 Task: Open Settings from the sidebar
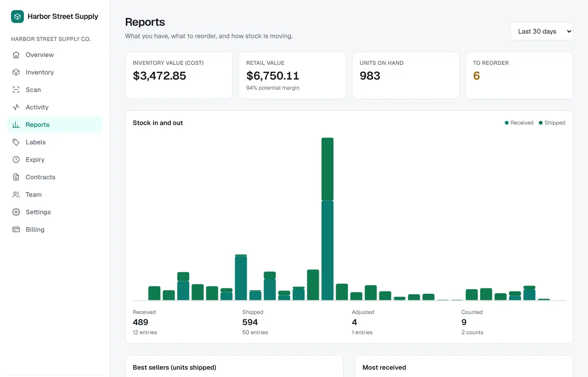(55, 212)
